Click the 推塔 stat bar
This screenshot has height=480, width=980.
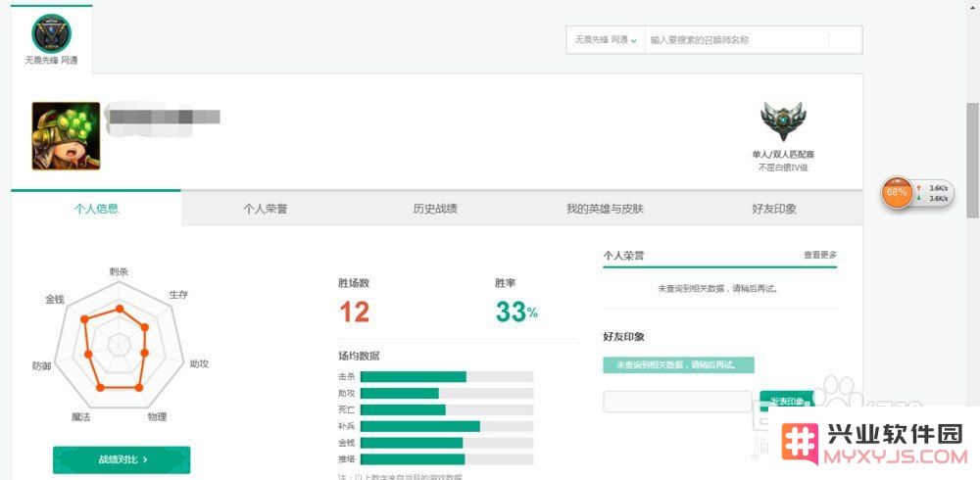447,459
